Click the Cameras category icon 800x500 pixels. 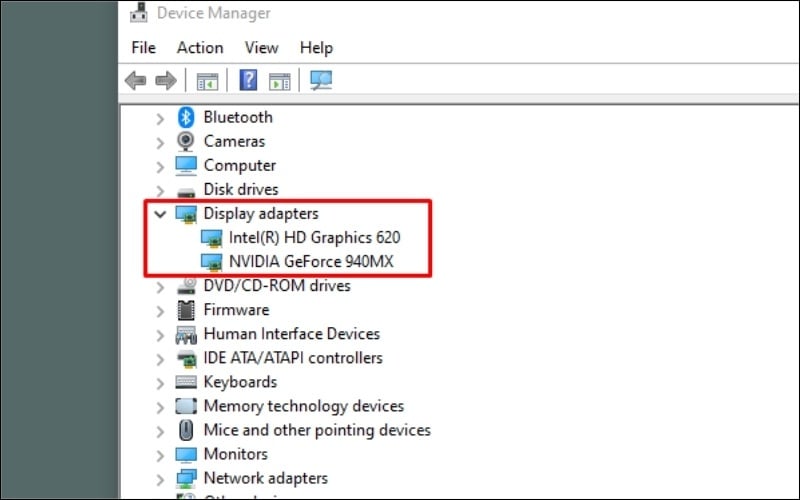pos(186,141)
